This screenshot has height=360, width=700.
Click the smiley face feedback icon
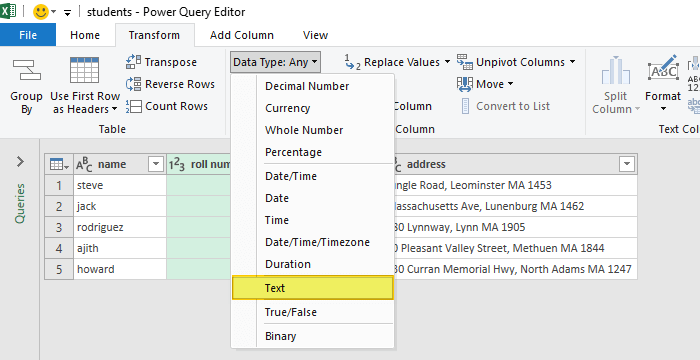coord(41,12)
